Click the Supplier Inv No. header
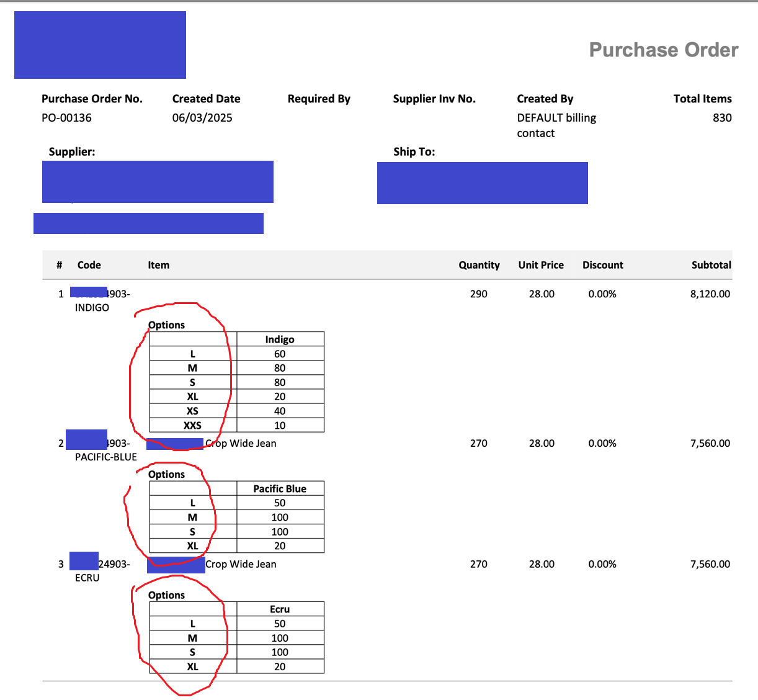 [434, 99]
